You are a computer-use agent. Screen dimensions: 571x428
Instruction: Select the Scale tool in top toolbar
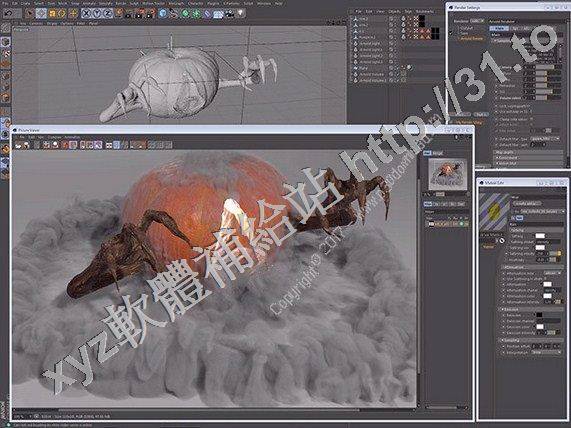click(52, 13)
